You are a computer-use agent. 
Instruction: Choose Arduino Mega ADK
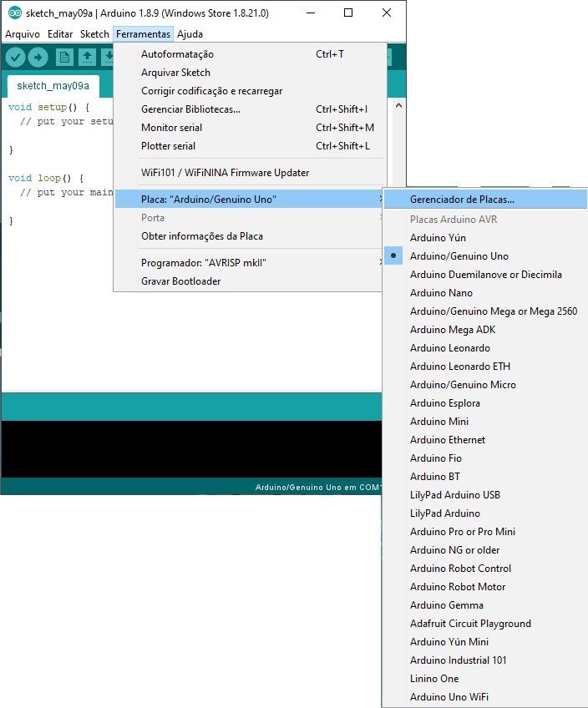point(485,330)
